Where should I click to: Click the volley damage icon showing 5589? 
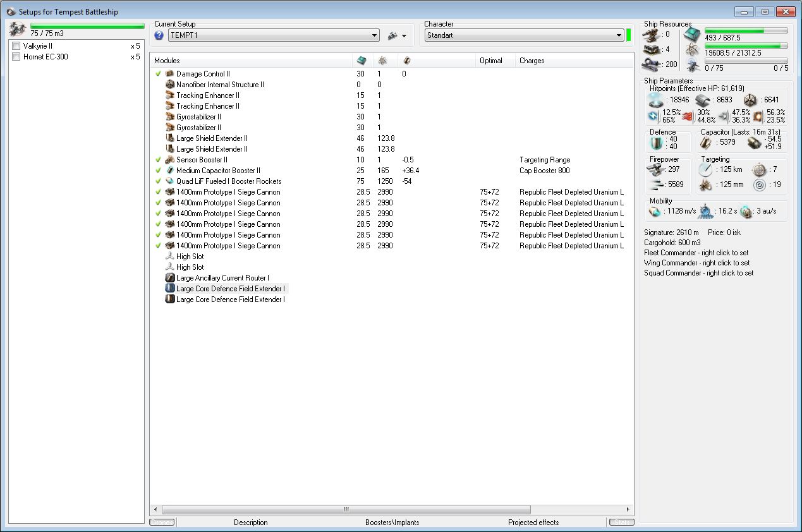click(x=657, y=184)
